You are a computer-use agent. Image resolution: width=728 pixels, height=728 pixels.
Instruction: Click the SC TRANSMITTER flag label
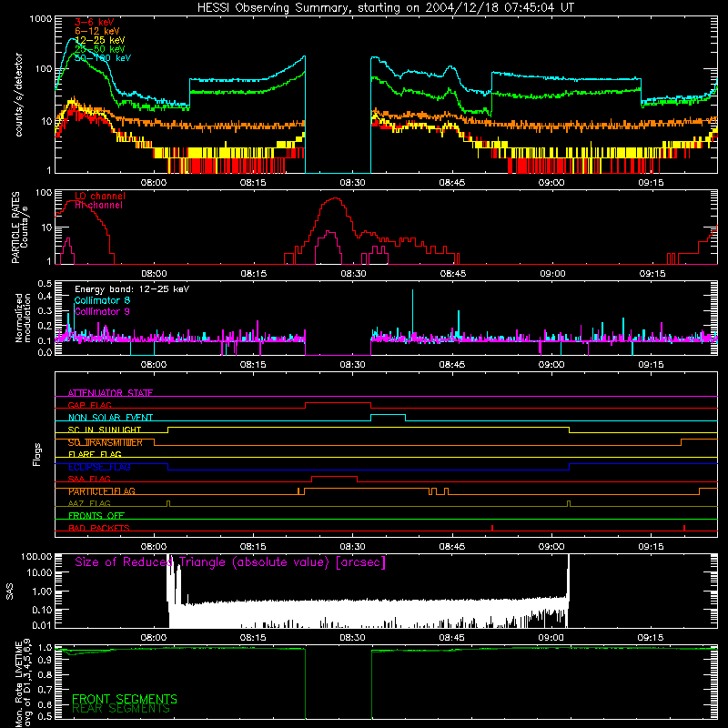pyautogui.click(x=106, y=442)
